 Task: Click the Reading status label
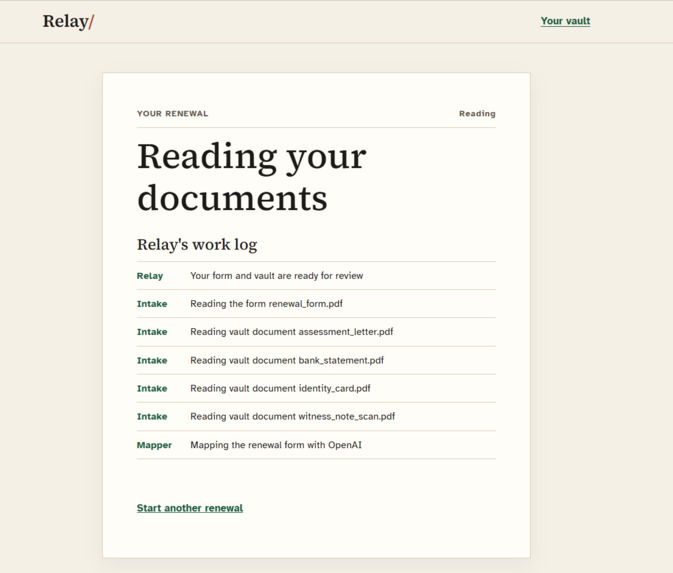pyautogui.click(x=477, y=114)
